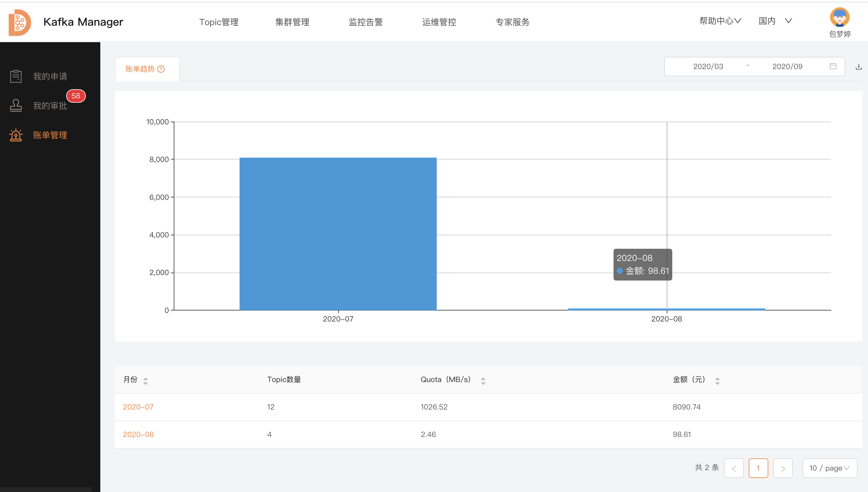Open 我的审批 in sidebar

[x=50, y=106]
